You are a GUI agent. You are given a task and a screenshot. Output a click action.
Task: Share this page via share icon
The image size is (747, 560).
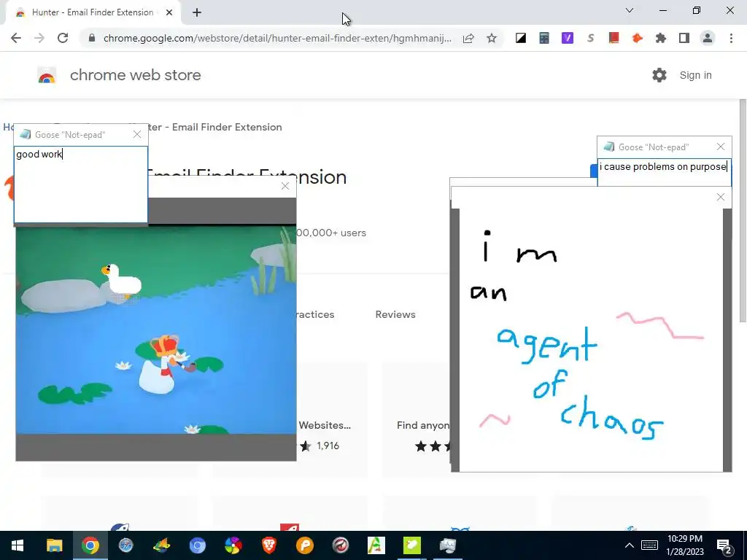click(468, 38)
